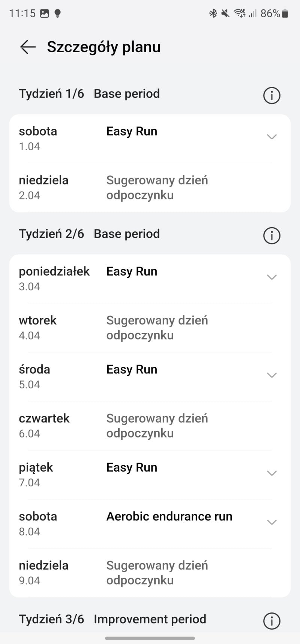This screenshot has height=644, width=300.
Task: Tap the Bluetooth status icon
Action: (213, 14)
